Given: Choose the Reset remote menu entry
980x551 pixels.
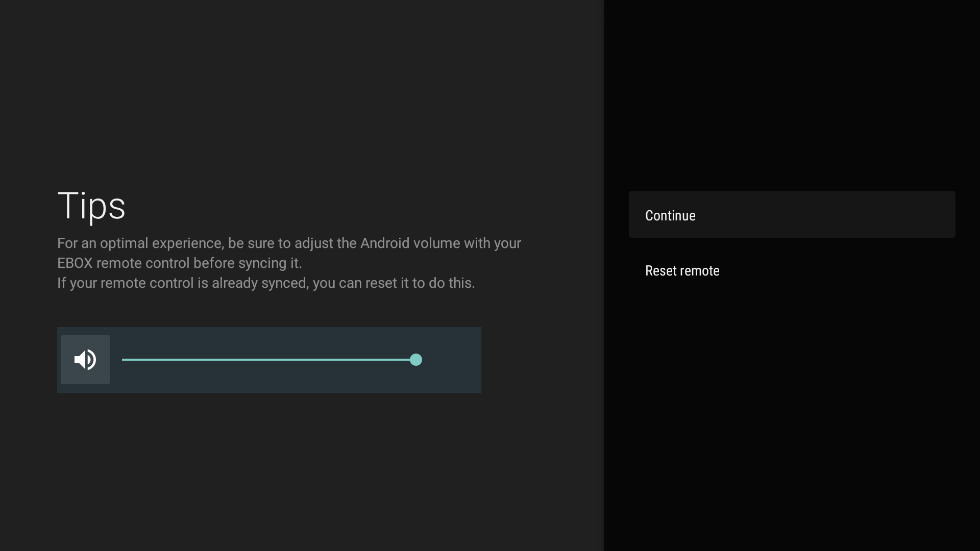Looking at the screenshot, I should (x=682, y=271).
